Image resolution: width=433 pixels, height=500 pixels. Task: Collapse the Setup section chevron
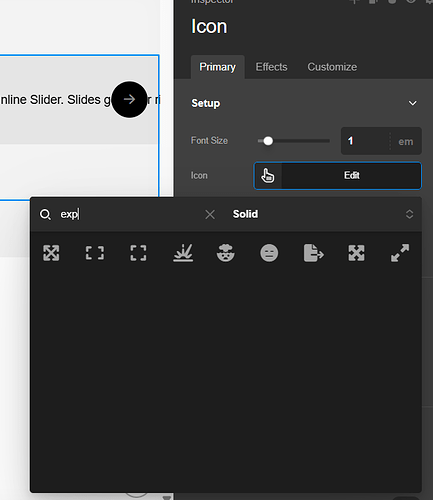tap(413, 103)
